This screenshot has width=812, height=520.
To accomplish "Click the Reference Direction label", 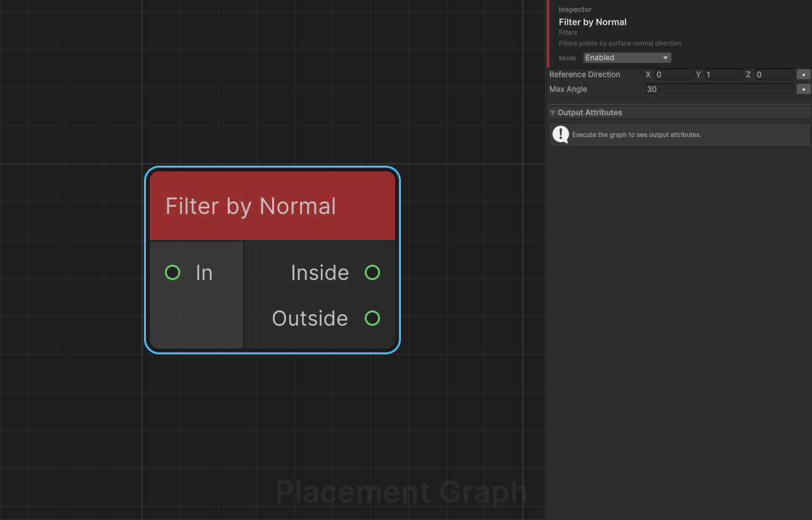I will pos(585,74).
